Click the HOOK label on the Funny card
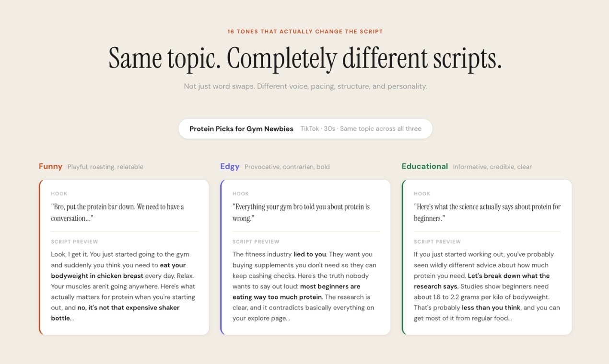The width and height of the screenshot is (609, 364). (x=59, y=193)
